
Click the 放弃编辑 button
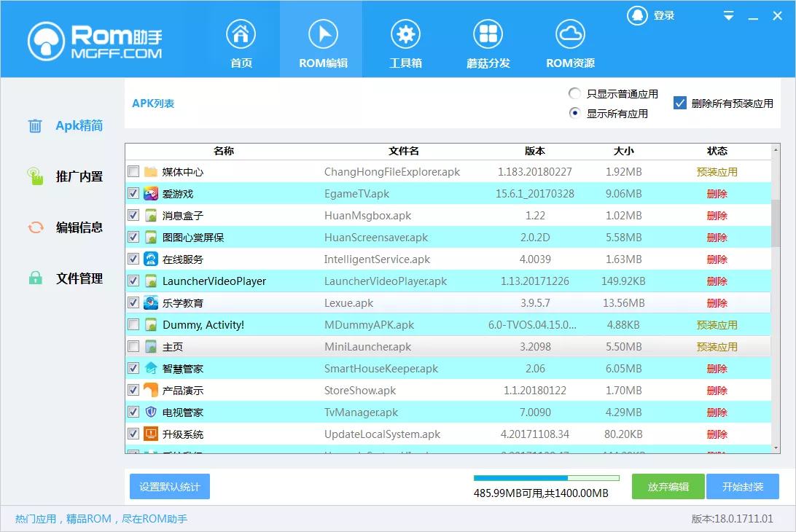[x=668, y=486]
